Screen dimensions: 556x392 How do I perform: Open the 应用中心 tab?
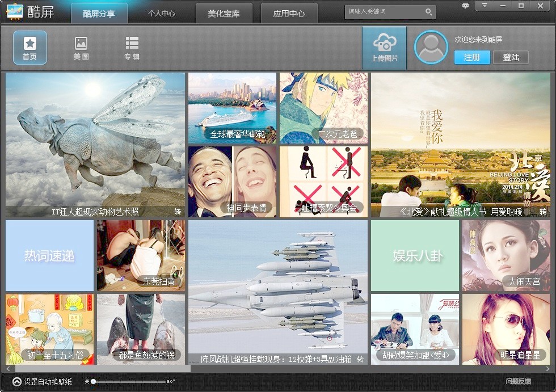coord(289,14)
